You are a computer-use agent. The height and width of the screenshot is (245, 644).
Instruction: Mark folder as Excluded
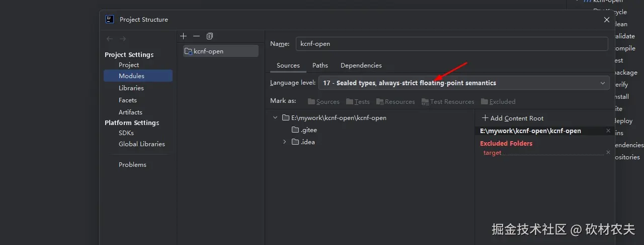tap(498, 102)
